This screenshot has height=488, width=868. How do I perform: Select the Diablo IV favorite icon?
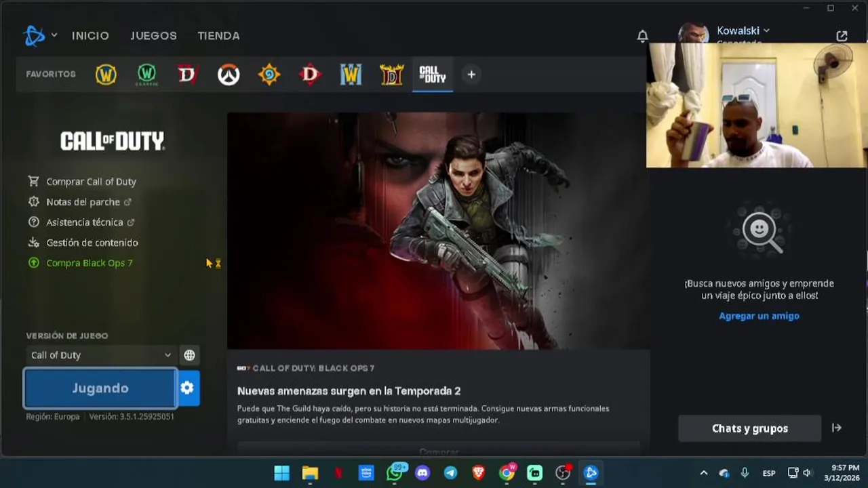point(187,74)
